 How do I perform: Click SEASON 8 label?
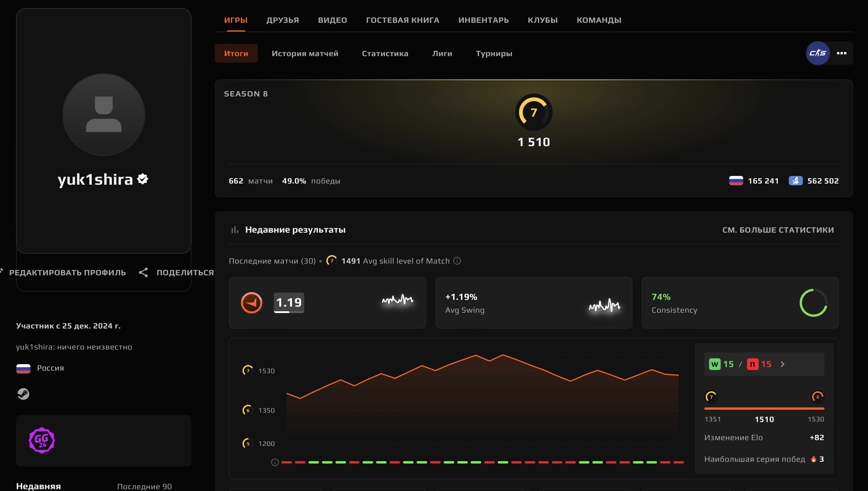(x=246, y=94)
